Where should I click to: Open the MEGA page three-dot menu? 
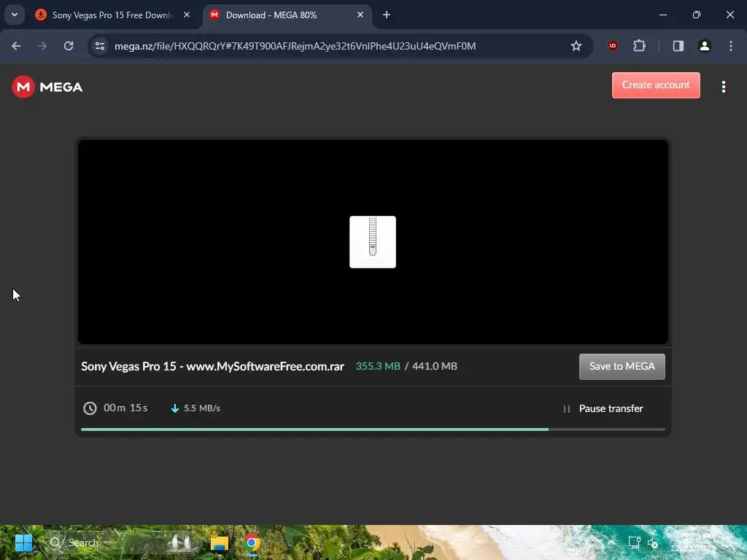pos(723,87)
